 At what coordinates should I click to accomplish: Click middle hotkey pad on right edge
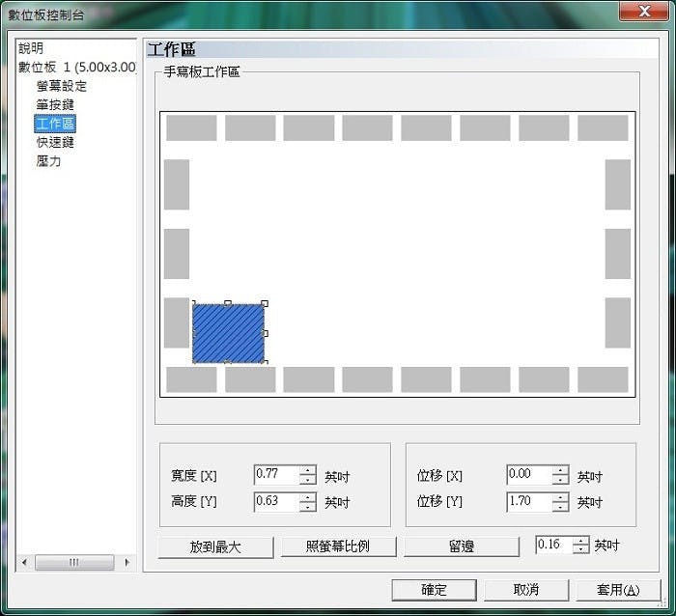click(x=618, y=254)
